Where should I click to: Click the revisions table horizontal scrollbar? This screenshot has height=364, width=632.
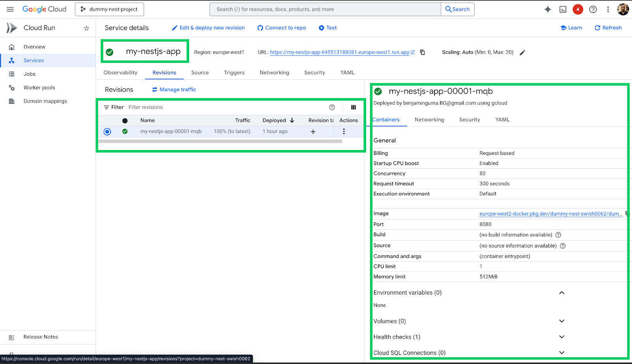click(220, 141)
